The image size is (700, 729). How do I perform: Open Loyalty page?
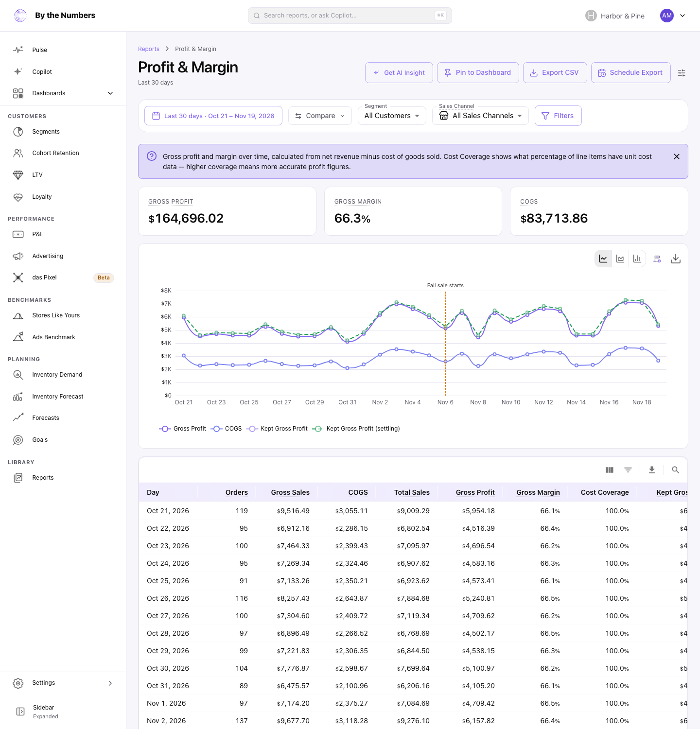tap(63, 197)
